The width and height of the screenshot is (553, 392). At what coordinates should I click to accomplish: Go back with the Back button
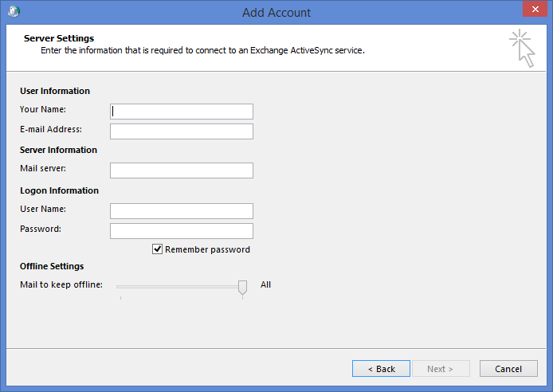point(381,369)
